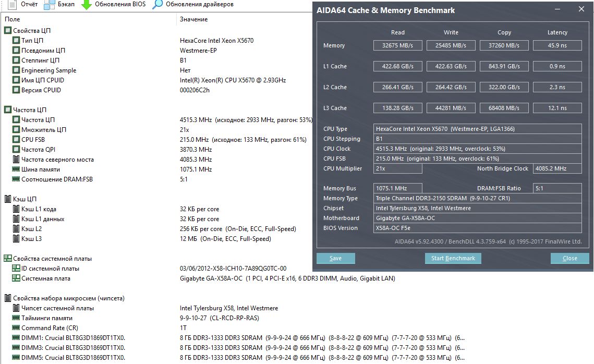The width and height of the screenshot is (594, 364).
Task: Click the icon beside Степпинг ЦП
Action: point(16,60)
